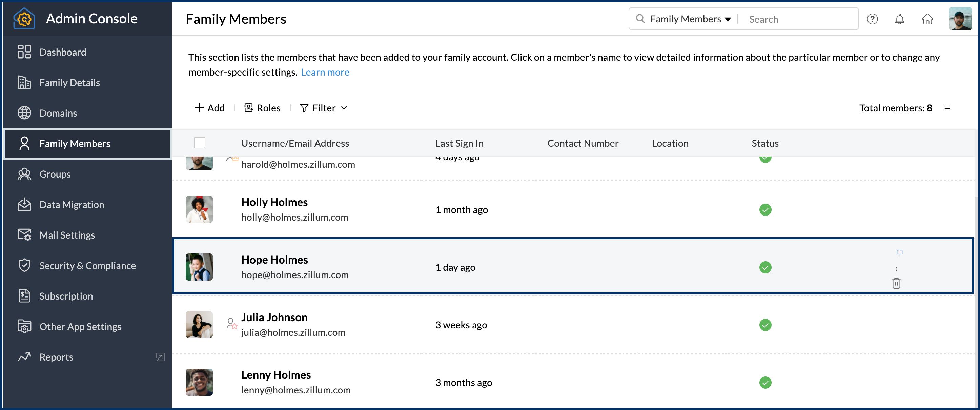Click into the Search input field
The height and width of the screenshot is (410, 980).
pos(799,19)
